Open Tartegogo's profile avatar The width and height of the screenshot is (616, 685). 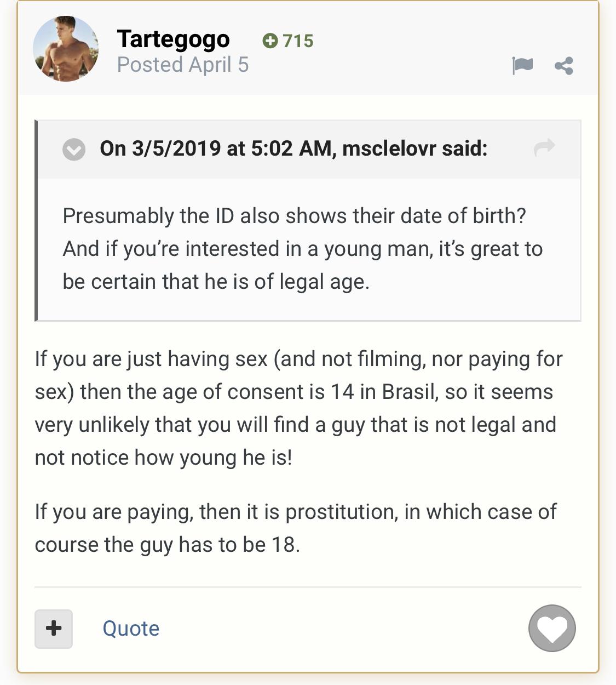point(66,49)
